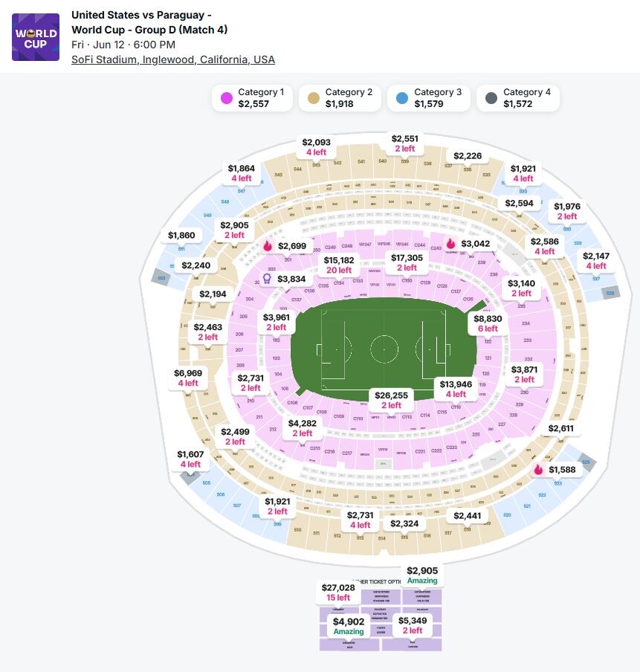
Task: Toggle the Category 4 $1,572 filter
Action: (517, 98)
